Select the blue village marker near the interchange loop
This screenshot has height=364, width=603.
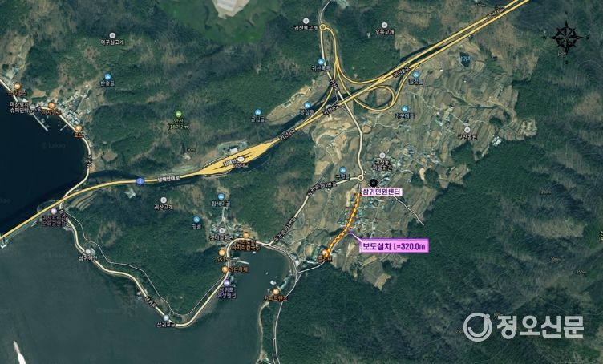pyautogui.click(x=405, y=109)
